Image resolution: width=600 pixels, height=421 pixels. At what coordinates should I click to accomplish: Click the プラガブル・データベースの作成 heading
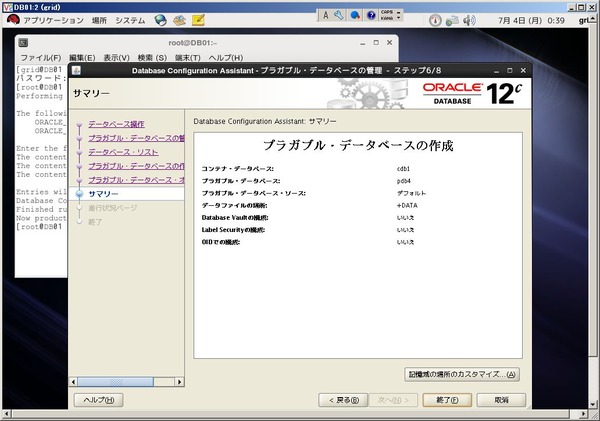(358, 145)
